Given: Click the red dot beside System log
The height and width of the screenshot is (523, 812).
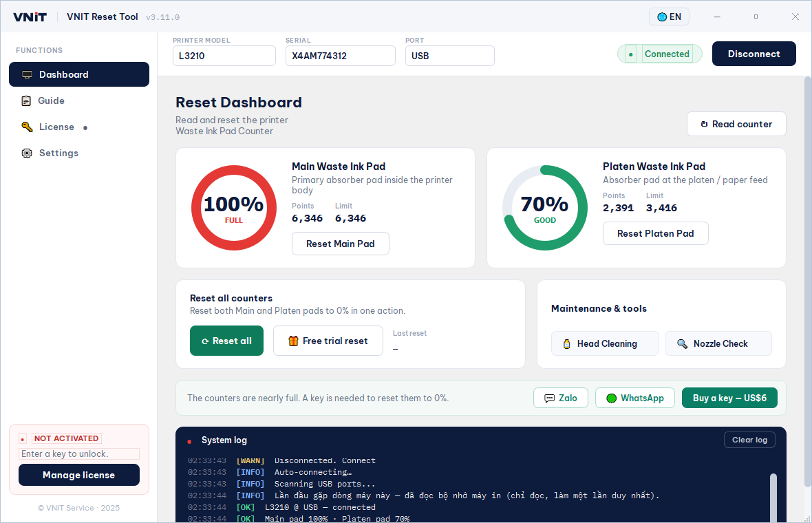Looking at the screenshot, I should coord(189,441).
